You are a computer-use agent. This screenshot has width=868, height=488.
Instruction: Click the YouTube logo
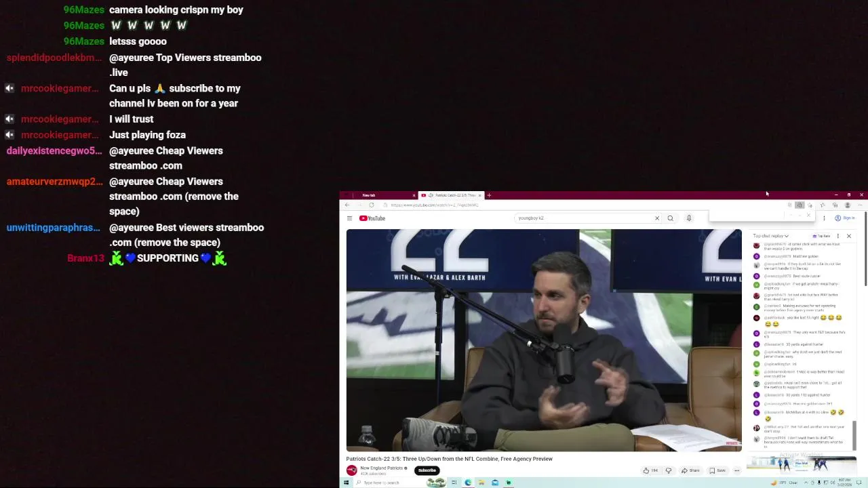[x=372, y=218]
